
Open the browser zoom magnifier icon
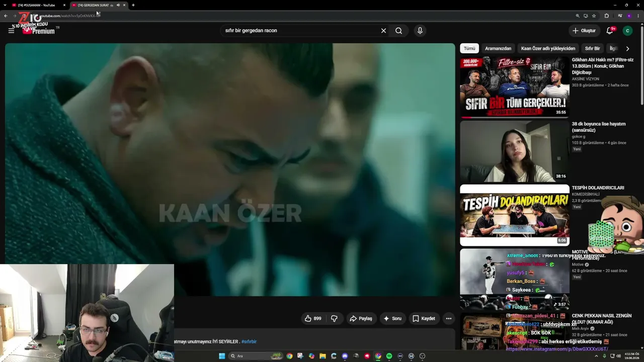pos(578,16)
